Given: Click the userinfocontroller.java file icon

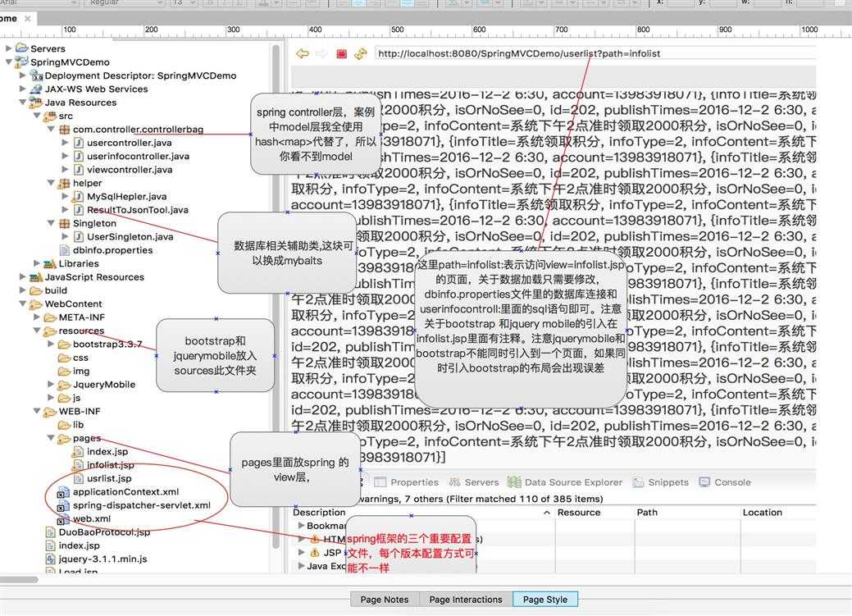Looking at the screenshot, I should pos(79,156).
